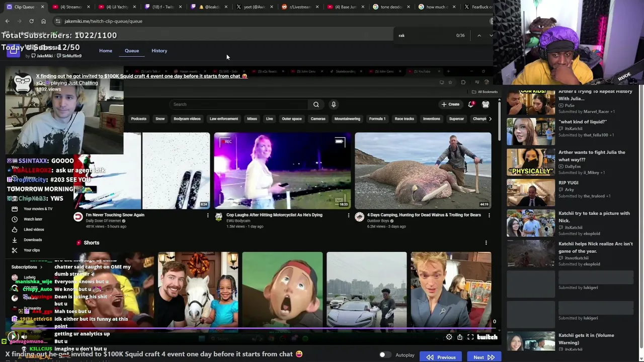
Task: Click the Watch later clock icon
Action: click(x=15, y=219)
